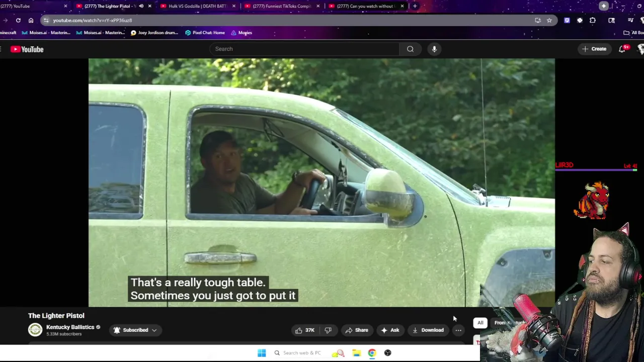Dislike the video with the thumbs-down icon

tap(328, 330)
